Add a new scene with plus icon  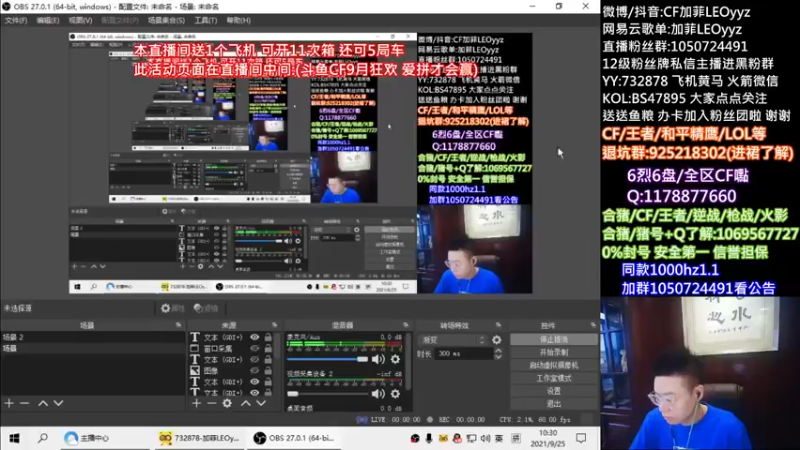(9, 403)
